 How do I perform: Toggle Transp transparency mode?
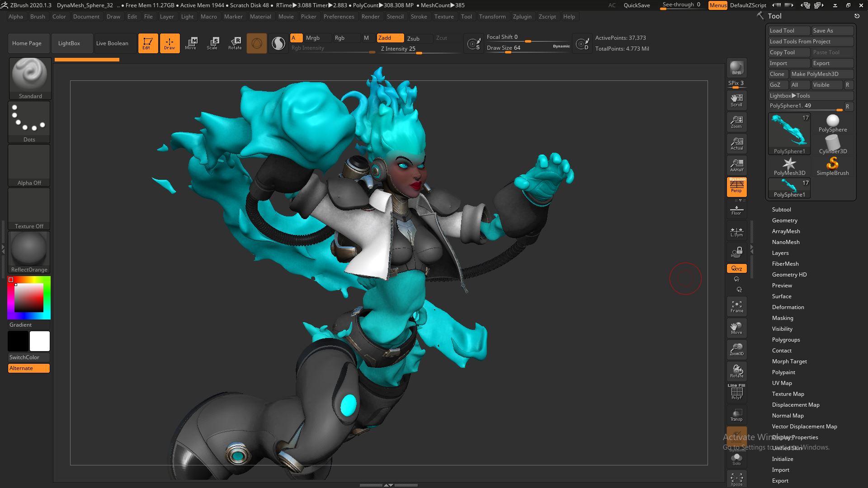click(x=736, y=415)
